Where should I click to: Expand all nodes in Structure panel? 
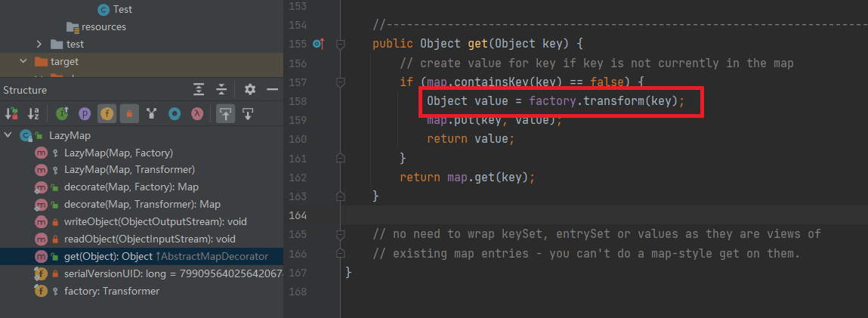[x=199, y=90]
